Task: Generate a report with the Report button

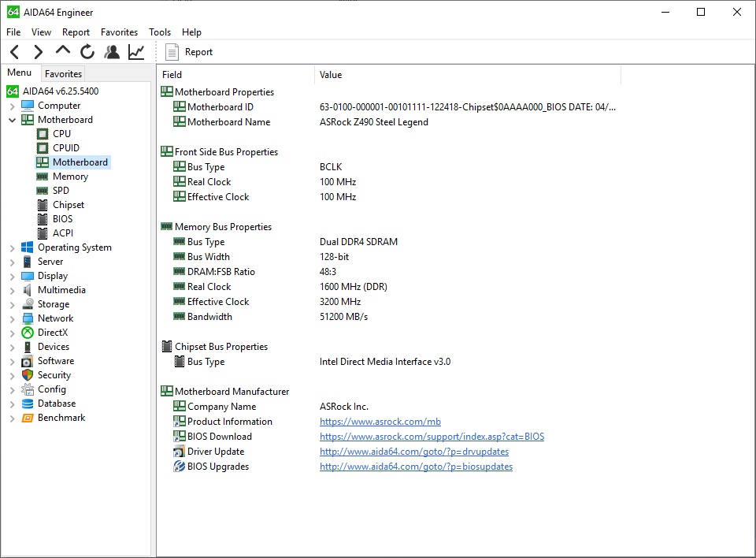Action: coord(189,52)
